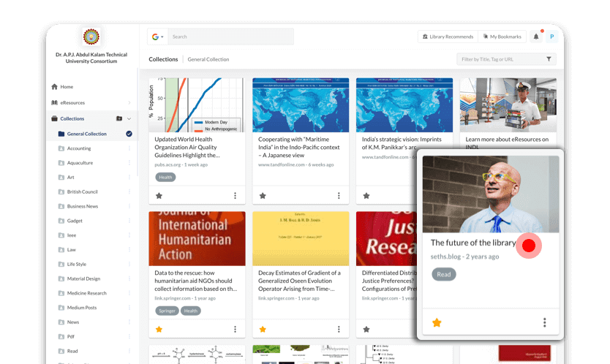Viewport: 610px width, 364px height.
Task: Expand the eResources sidebar menu
Action: [129, 103]
